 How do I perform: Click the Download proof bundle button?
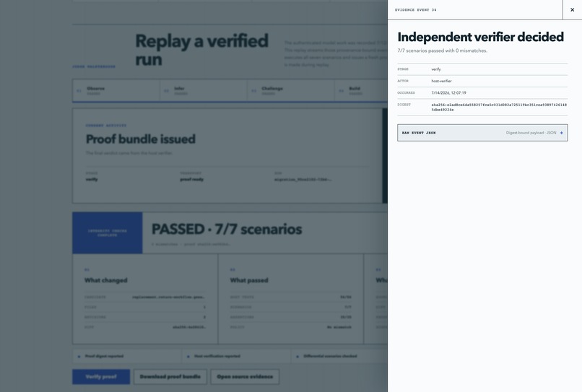[170, 376]
